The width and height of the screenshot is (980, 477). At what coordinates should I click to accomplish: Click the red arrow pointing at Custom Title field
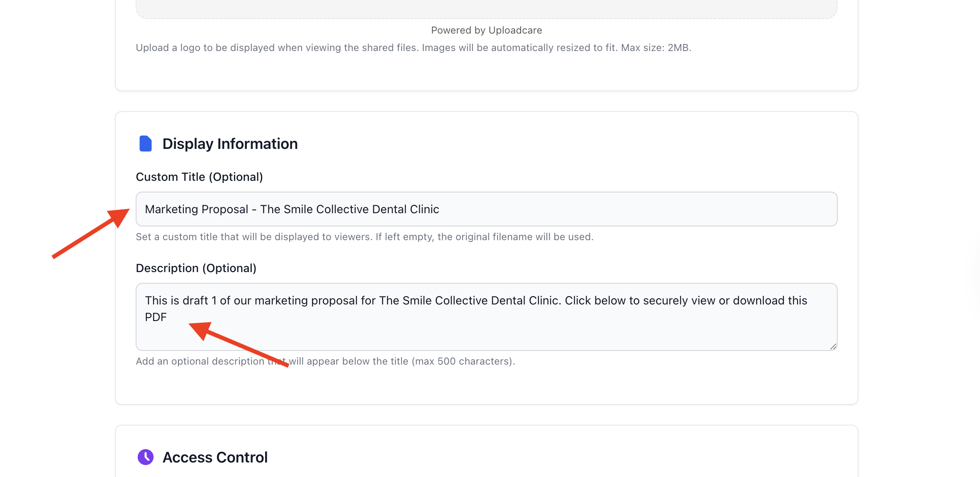(92, 233)
